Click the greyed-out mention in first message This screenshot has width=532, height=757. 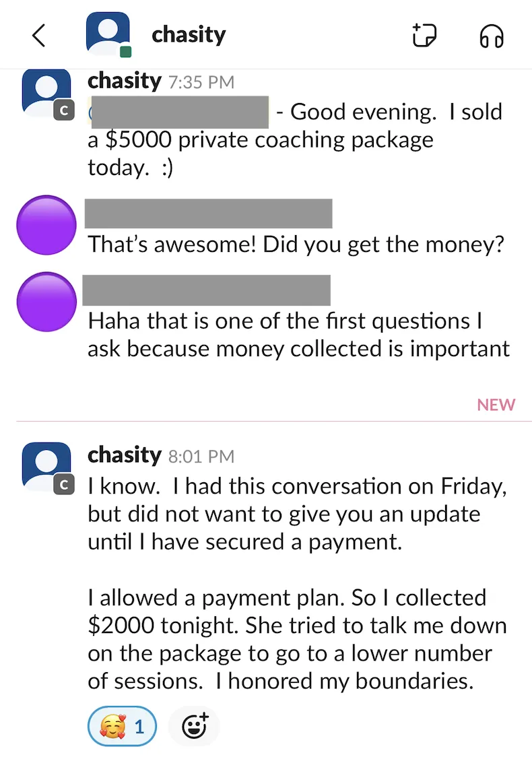click(x=178, y=112)
